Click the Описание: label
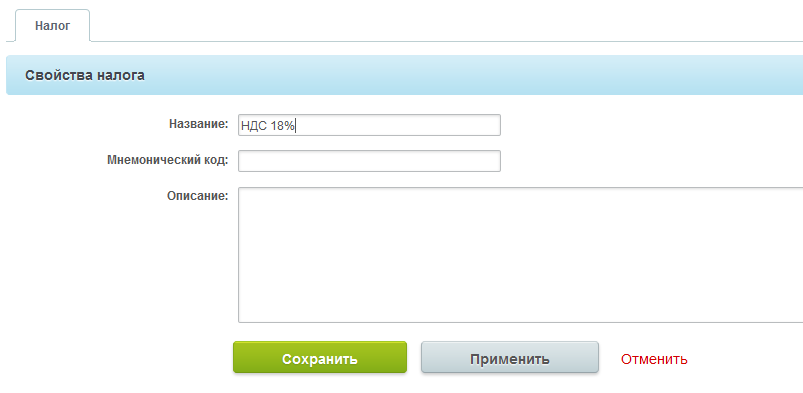This screenshot has height=393, width=803. (197, 196)
